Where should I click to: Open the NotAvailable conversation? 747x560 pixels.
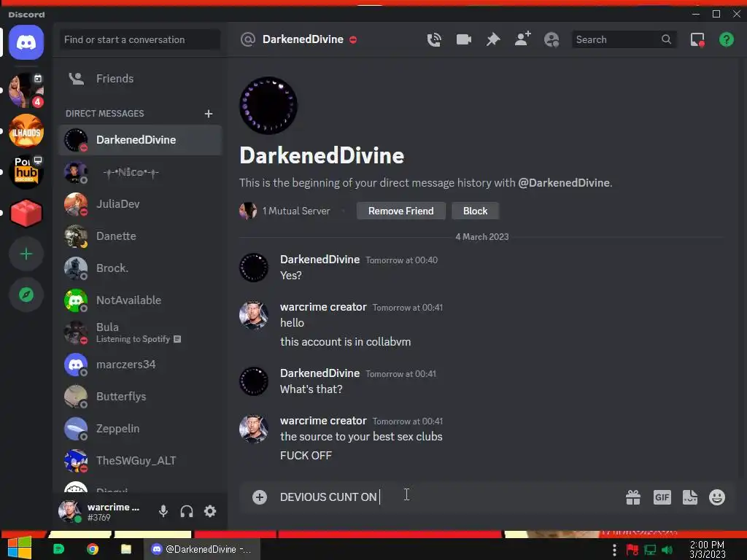(x=141, y=300)
